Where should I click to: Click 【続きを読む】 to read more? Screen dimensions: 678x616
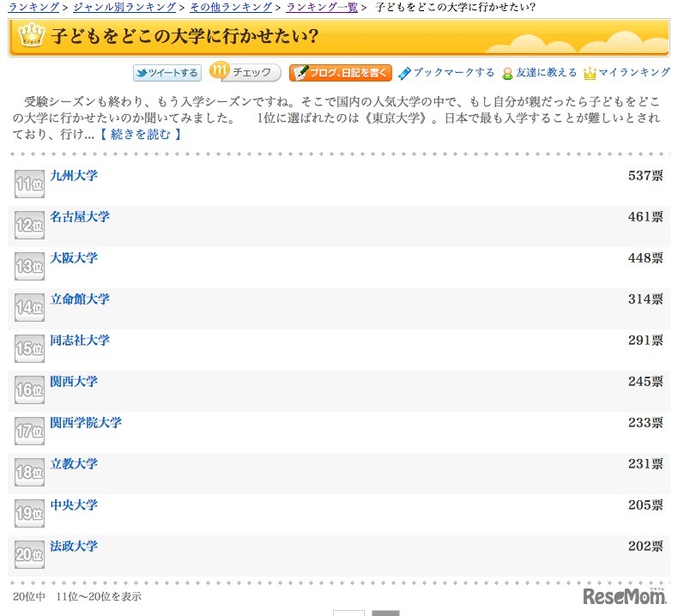coord(141,135)
